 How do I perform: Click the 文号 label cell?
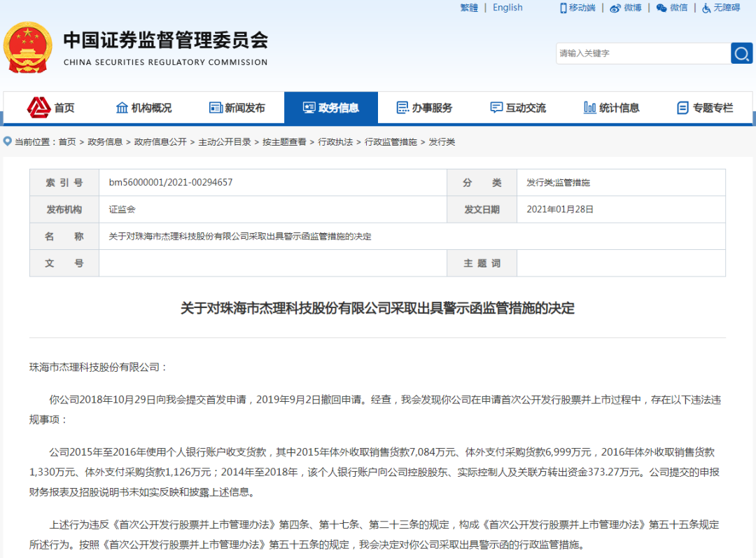tap(64, 263)
